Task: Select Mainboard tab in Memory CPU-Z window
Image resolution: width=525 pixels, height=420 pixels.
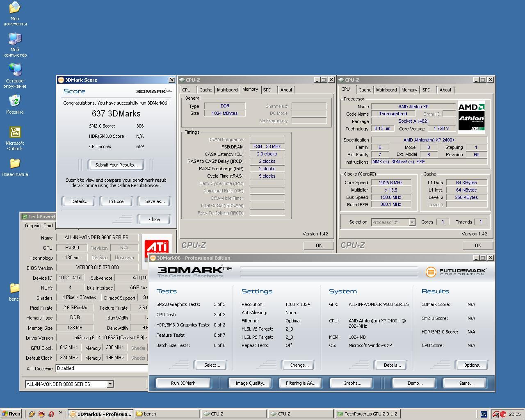Action: pyautogui.click(x=227, y=90)
